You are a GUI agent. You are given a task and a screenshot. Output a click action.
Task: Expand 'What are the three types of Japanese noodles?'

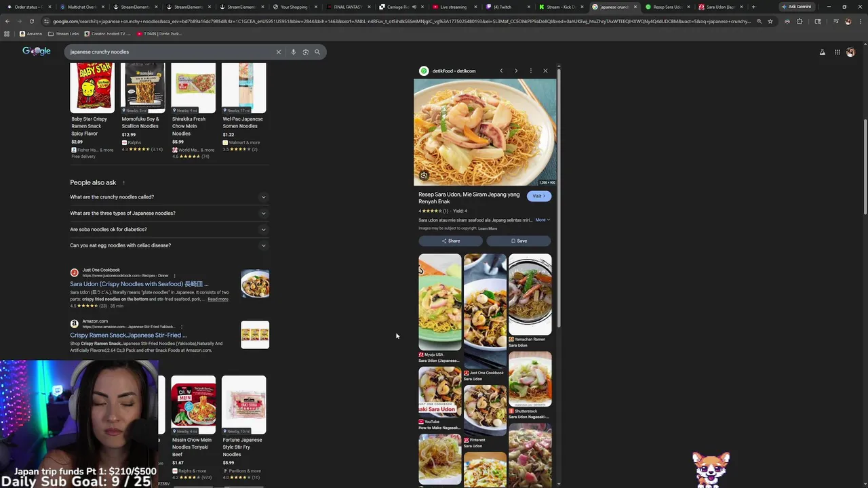pyautogui.click(x=169, y=213)
